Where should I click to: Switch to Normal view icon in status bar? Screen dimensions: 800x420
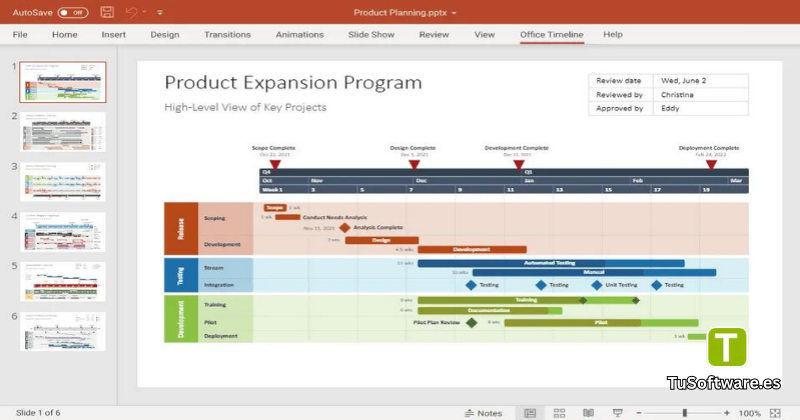531,413
